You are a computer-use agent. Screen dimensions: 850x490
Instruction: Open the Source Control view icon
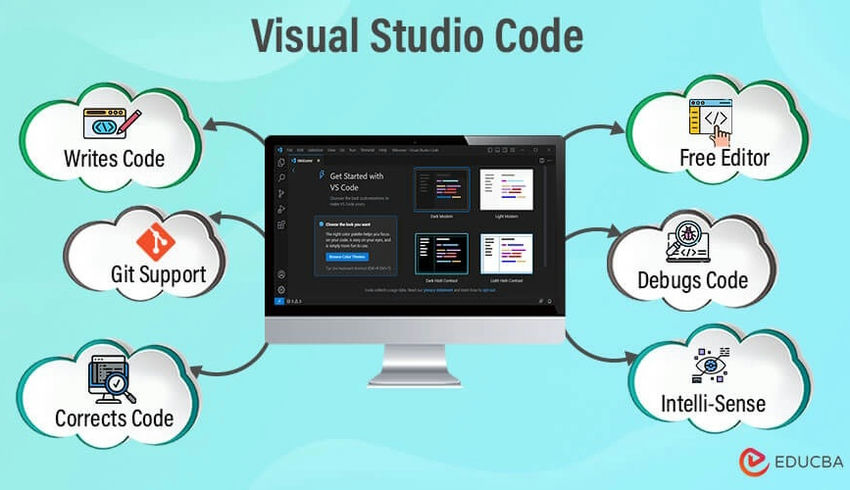pyautogui.click(x=281, y=194)
